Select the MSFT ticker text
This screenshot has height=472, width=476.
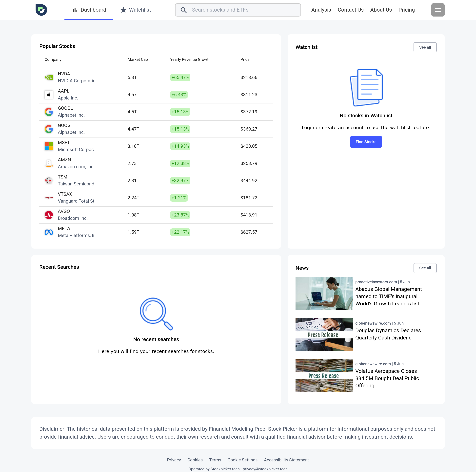pyautogui.click(x=64, y=143)
